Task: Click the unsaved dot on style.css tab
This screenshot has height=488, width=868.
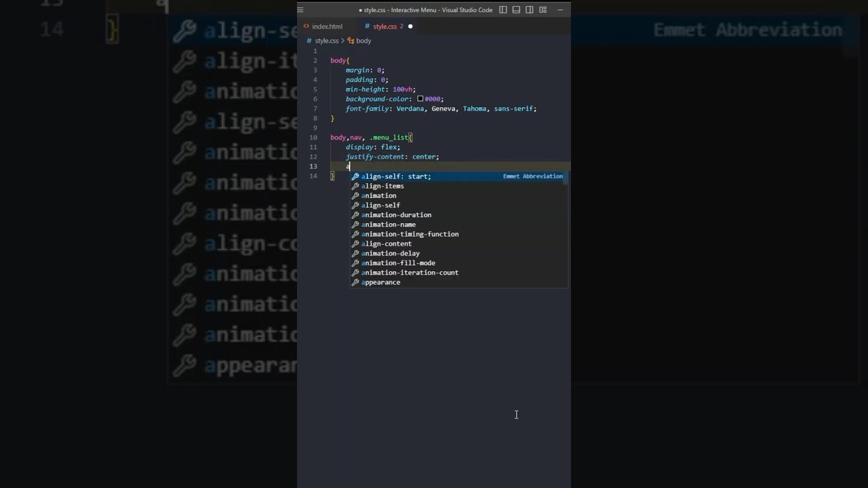Action: point(410,26)
